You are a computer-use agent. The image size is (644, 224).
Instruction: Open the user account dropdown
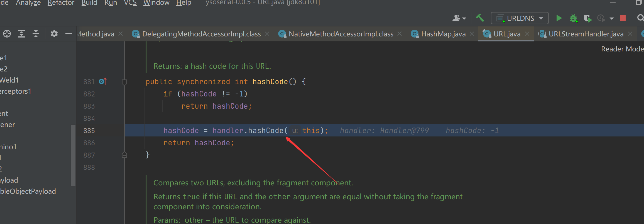[459, 18]
